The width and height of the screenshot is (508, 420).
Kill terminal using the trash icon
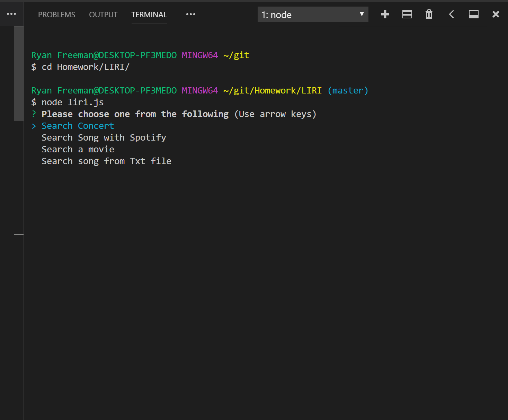tap(429, 14)
